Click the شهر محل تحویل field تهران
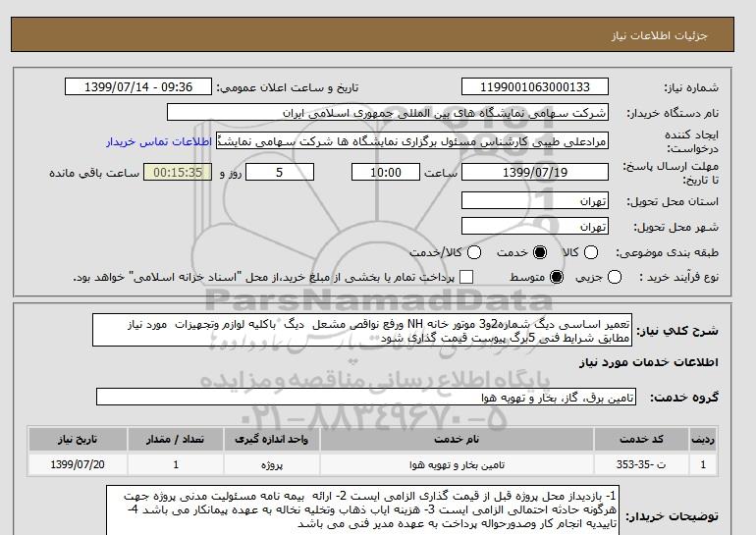This screenshot has height=535, width=756. [x=535, y=226]
